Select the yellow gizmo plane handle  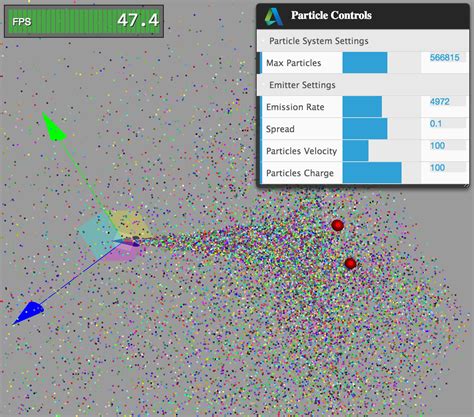(x=130, y=224)
